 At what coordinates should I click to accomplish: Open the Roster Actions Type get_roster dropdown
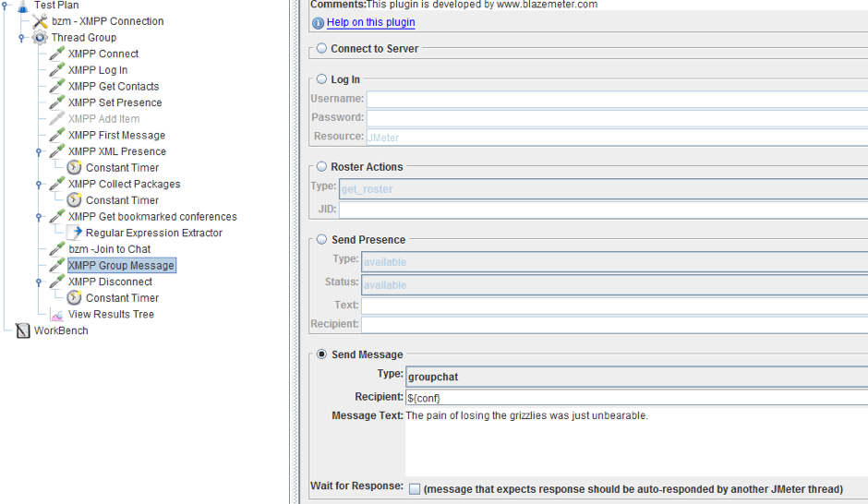[x=603, y=188]
